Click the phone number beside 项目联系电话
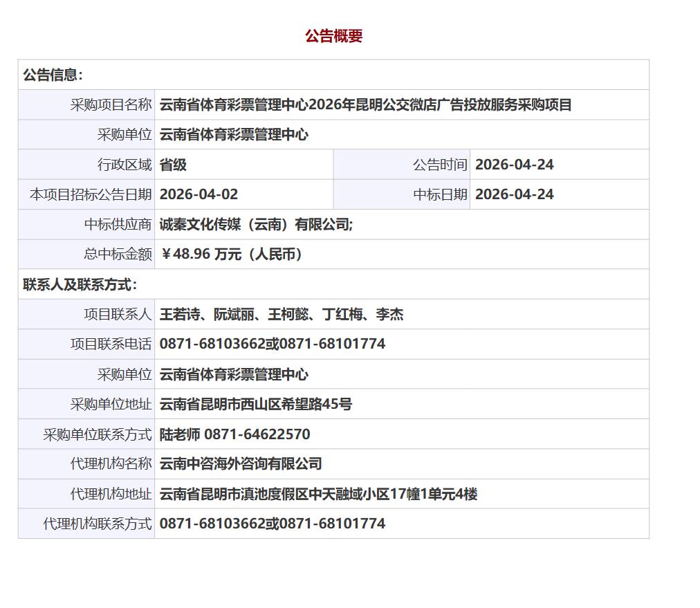This screenshot has height=608, width=700. click(272, 344)
